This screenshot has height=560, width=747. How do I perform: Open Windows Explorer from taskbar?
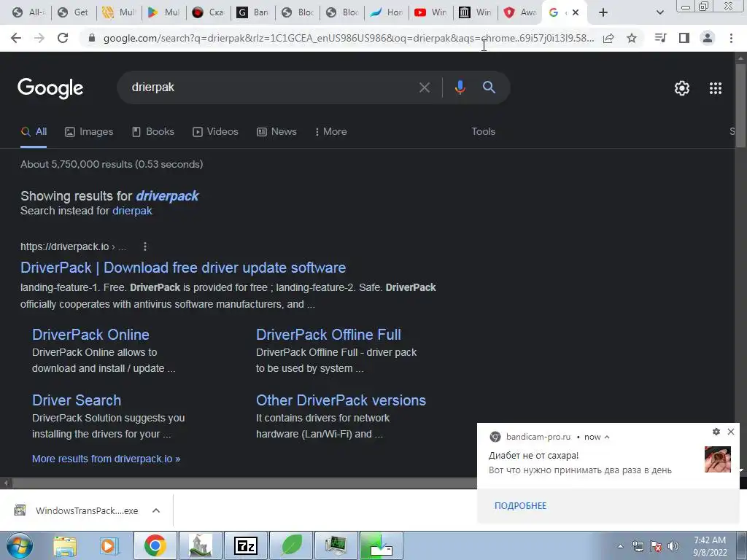[x=65, y=546]
